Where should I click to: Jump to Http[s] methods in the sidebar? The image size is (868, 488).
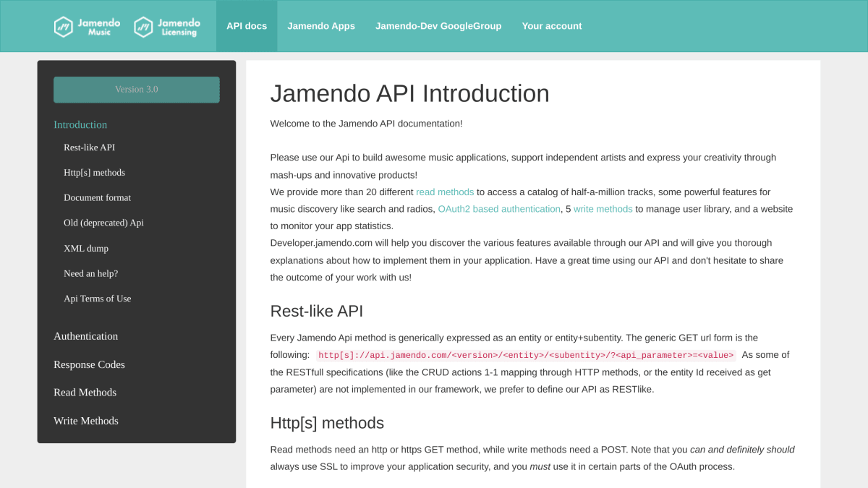94,173
